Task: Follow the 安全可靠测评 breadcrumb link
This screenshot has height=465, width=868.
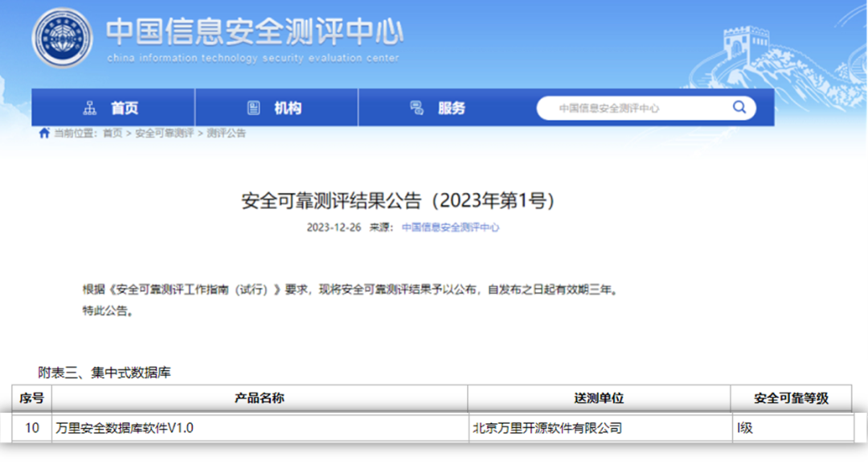Action: tap(165, 133)
